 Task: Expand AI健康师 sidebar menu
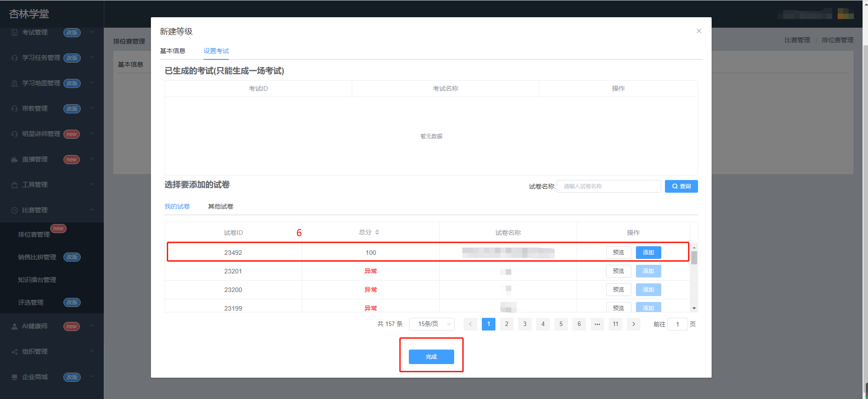[52, 326]
